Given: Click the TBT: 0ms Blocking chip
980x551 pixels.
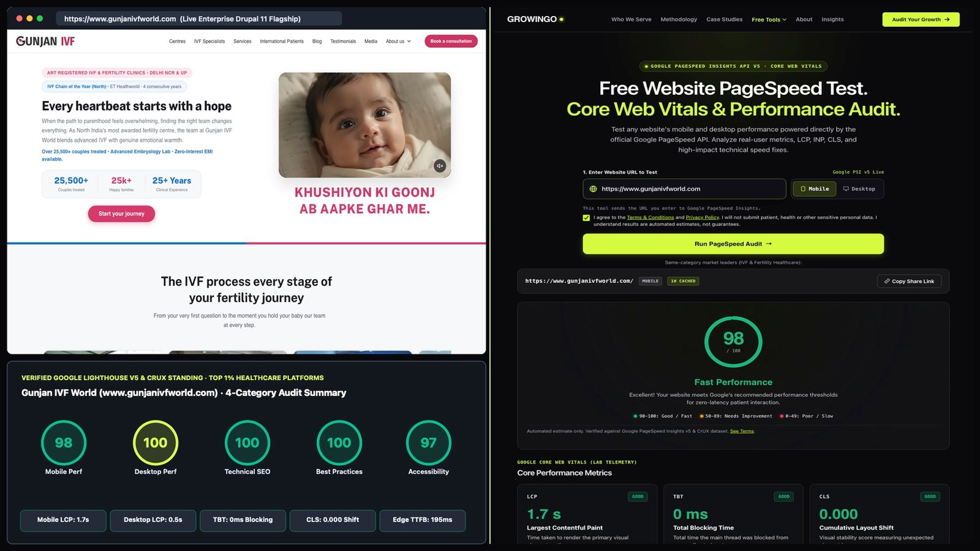Looking at the screenshot, I should click(243, 520).
